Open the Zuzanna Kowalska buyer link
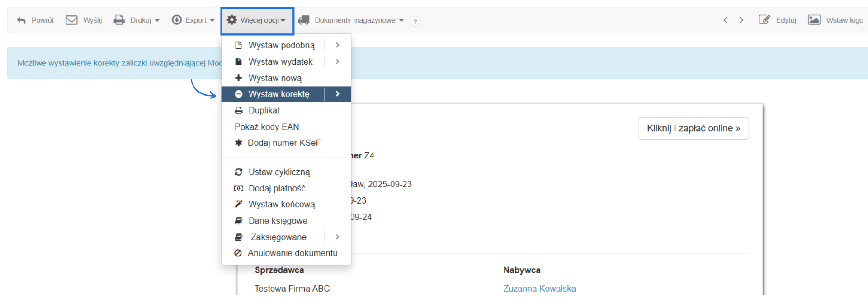The width and height of the screenshot is (868, 298). [x=539, y=289]
